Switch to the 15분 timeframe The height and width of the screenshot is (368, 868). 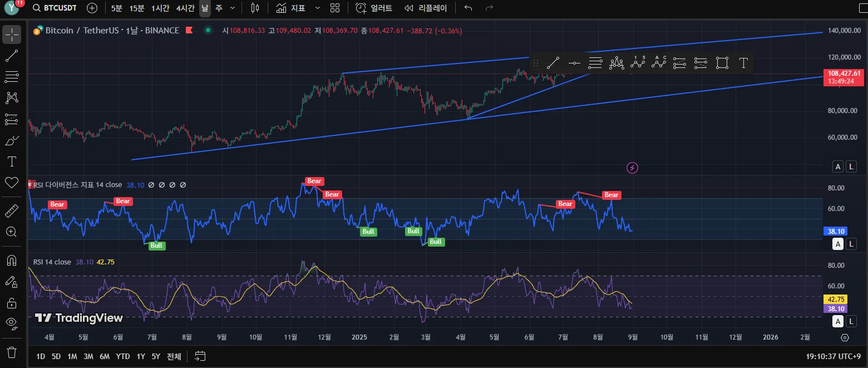pos(136,8)
